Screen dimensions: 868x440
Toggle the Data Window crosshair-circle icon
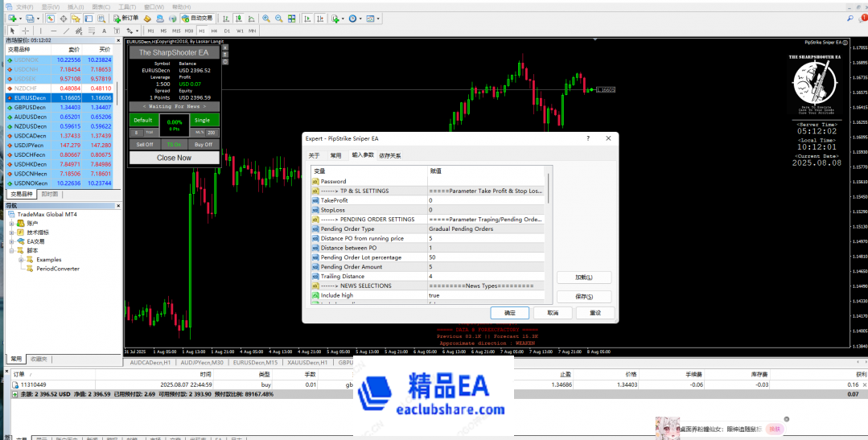pyautogui.click(x=64, y=19)
